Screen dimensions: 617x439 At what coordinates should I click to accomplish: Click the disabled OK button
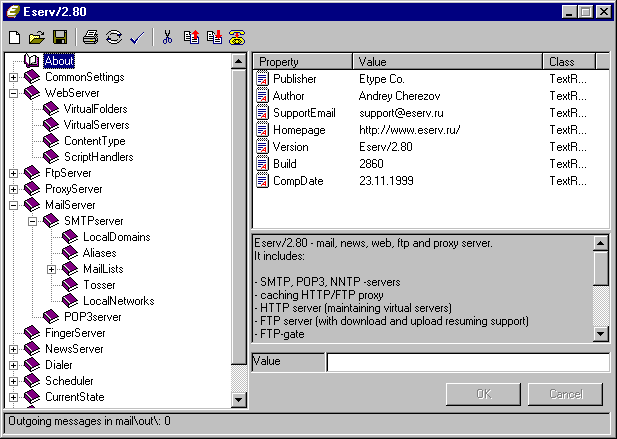point(483,394)
